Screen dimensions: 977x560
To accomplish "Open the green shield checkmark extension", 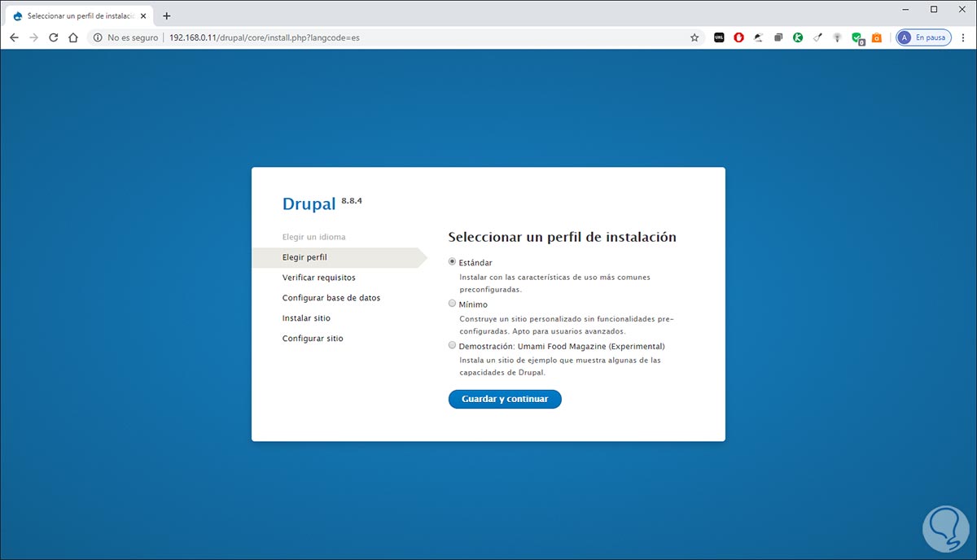I will [x=857, y=37].
